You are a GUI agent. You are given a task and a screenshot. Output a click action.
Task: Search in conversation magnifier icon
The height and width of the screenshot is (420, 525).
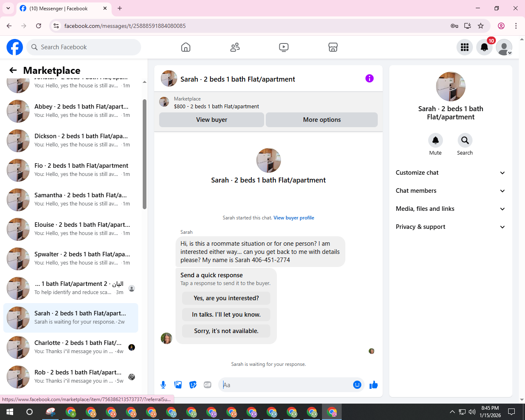click(465, 140)
